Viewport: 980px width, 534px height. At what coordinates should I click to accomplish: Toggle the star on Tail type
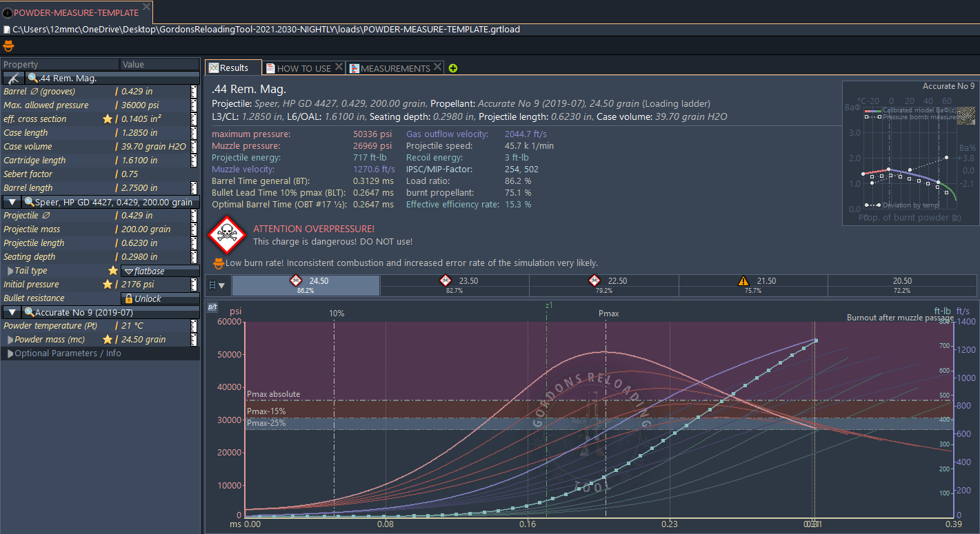click(113, 271)
